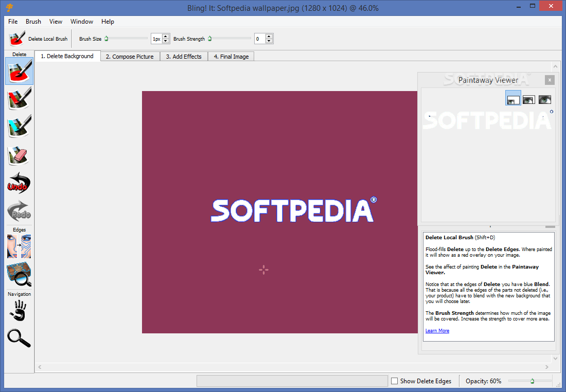Click the vertical scrollbar up arrow
Image resolution: width=566 pixels, height=392 pixels.
(x=555, y=66)
